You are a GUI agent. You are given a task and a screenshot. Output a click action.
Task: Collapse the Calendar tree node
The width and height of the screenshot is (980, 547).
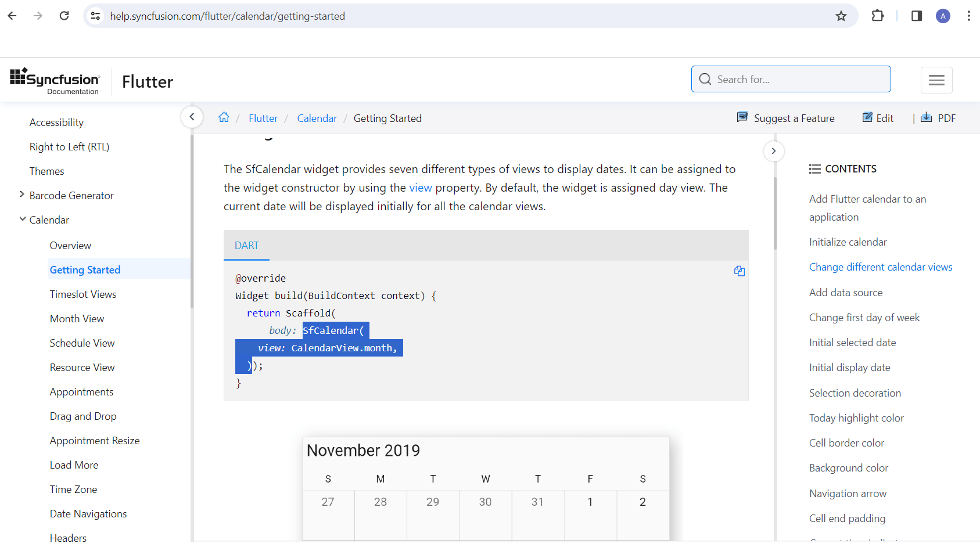22,219
